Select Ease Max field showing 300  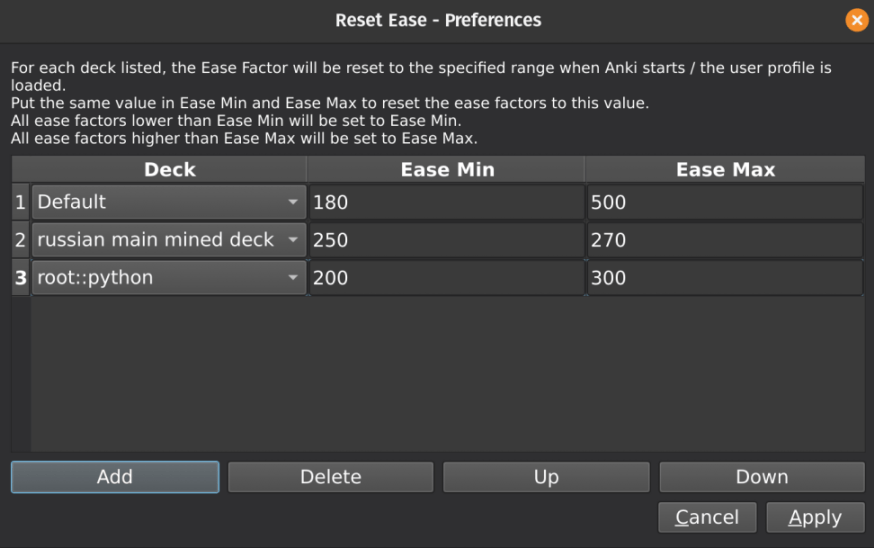[724, 278]
